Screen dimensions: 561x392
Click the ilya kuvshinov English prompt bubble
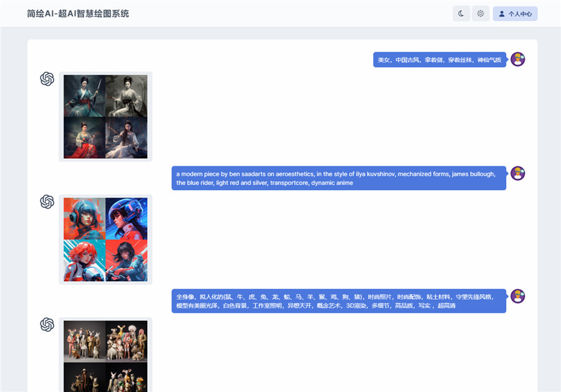click(x=338, y=179)
